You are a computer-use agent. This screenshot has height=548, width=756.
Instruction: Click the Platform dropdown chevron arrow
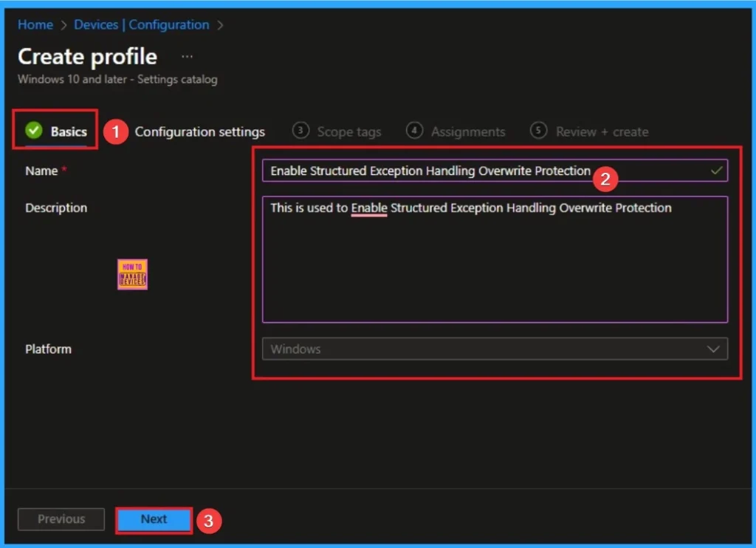point(712,349)
